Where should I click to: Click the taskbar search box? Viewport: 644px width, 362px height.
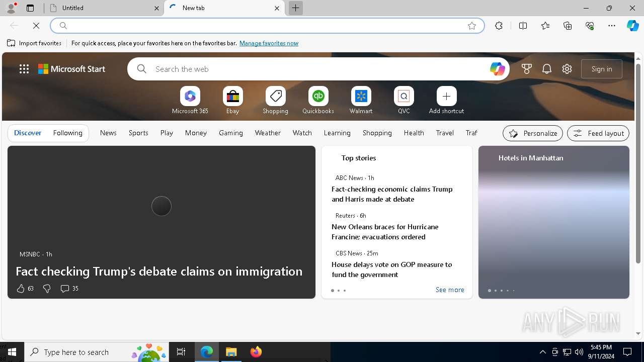[98, 352]
